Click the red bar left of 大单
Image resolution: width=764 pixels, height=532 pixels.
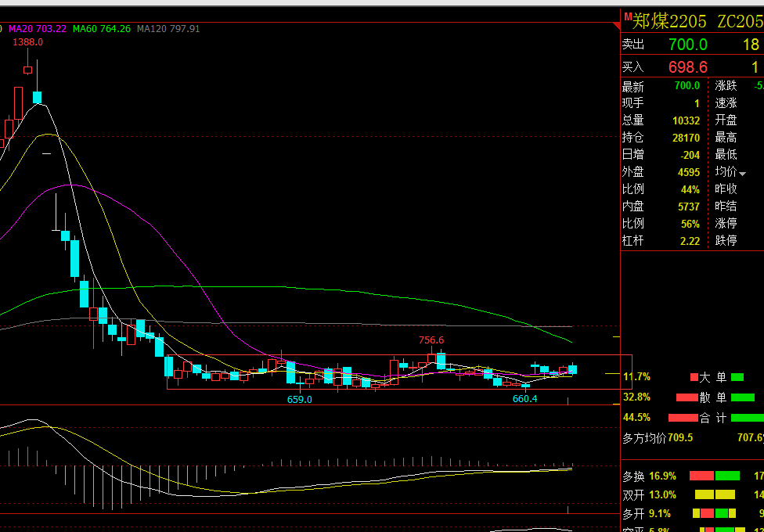click(694, 377)
